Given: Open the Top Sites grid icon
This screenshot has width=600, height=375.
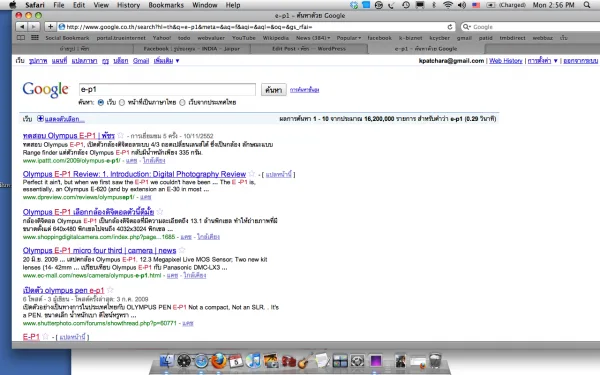Looking at the screenshot, I should 35,38.
